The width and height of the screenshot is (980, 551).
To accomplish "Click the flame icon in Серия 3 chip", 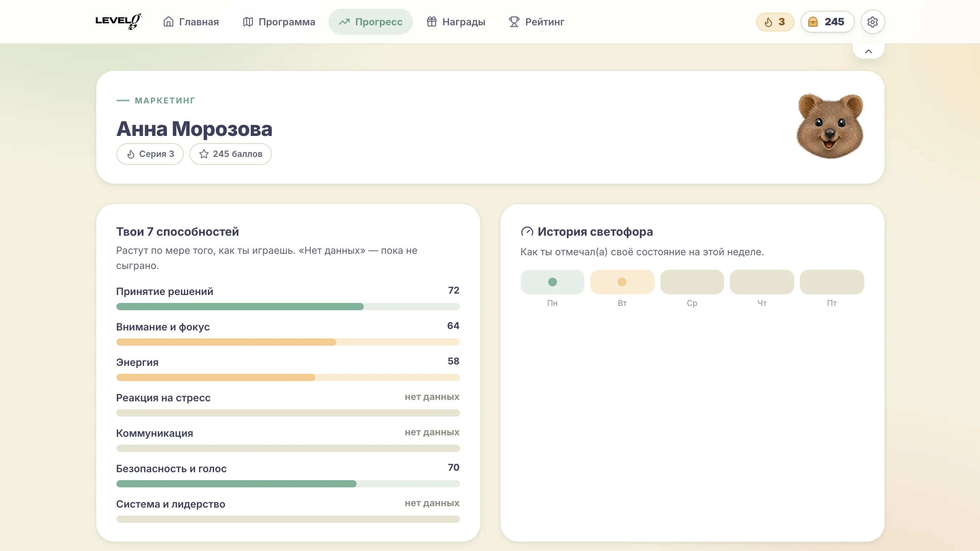I will (131, 154).
